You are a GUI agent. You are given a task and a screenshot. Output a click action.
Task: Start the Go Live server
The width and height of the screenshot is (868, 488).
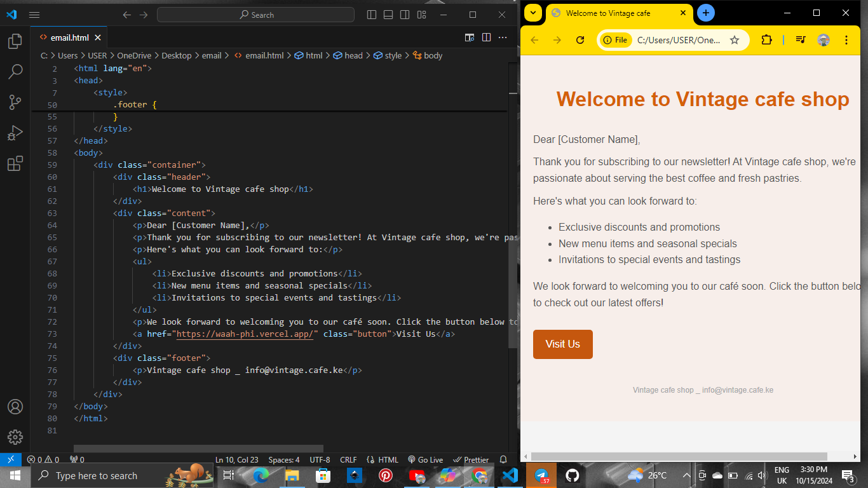[x=425, y=459]
